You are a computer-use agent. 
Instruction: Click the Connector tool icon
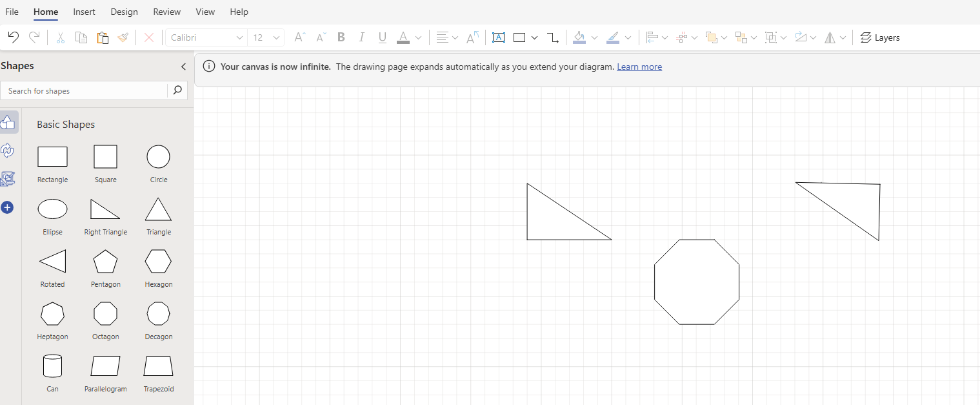click(x=553, y=37)
